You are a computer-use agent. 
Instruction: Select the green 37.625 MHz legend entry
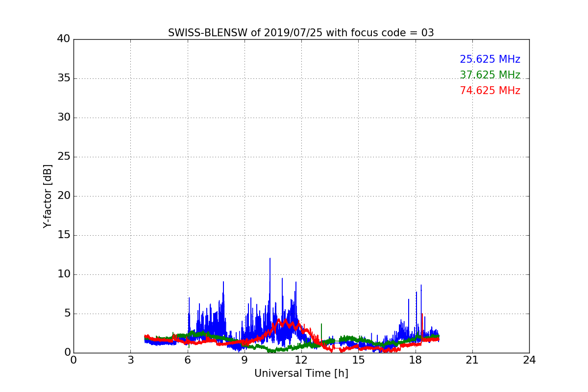click(490, 75)
